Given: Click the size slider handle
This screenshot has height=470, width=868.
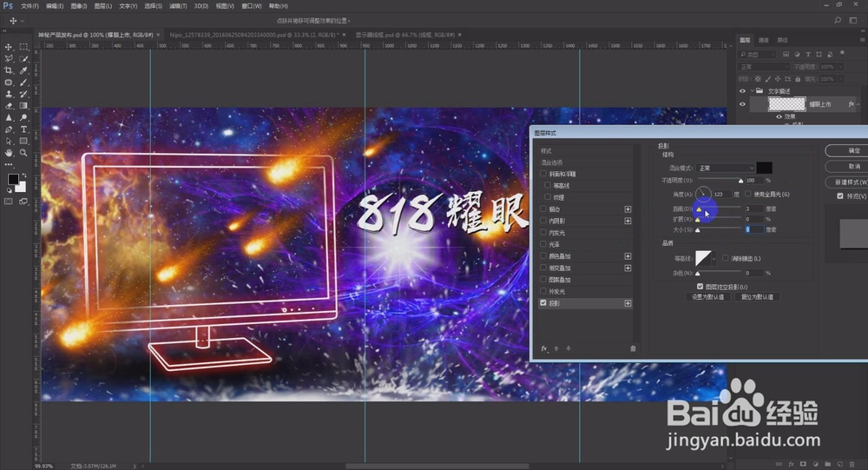Looking at the screenshot, I should click(x=698, y=230).
